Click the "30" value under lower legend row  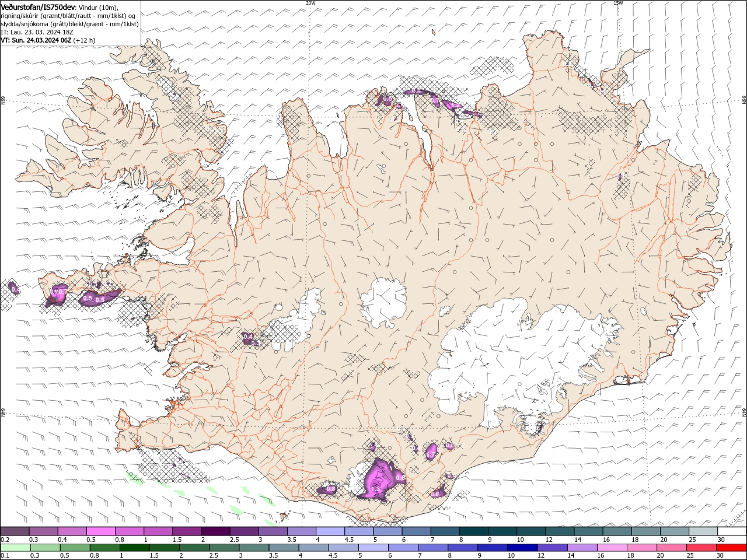coord(721,556)
